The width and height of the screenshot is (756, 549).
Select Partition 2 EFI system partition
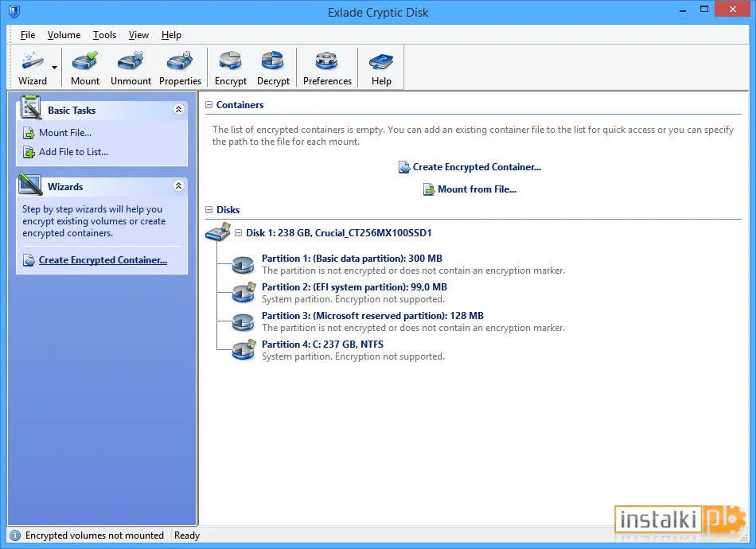tap(354, 286)
